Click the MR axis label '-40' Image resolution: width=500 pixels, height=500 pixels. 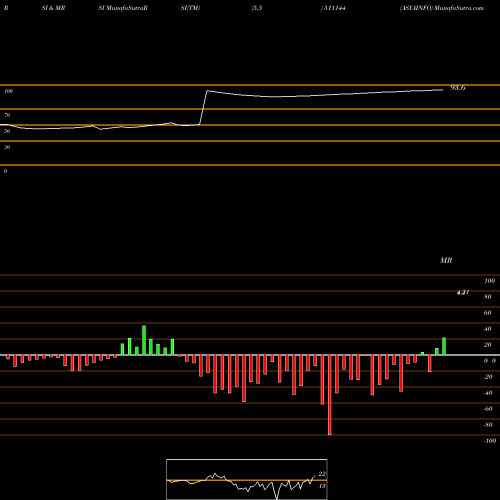(488, 393)
